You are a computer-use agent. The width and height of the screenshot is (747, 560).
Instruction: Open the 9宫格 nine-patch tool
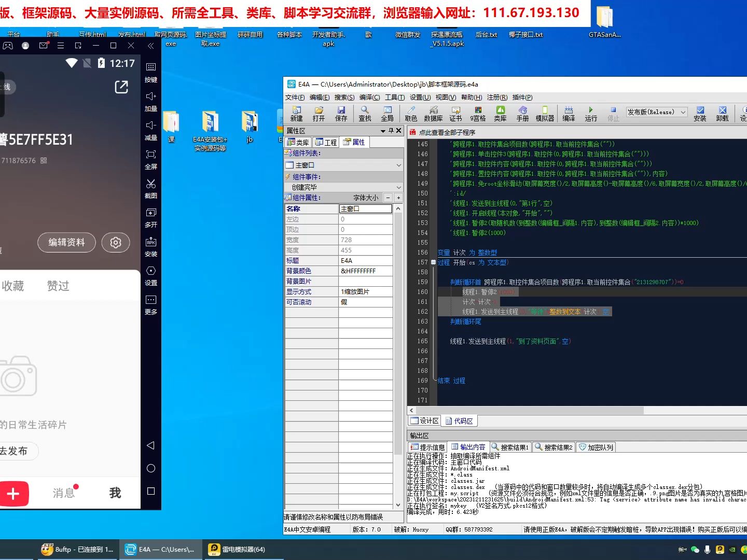click(478, 113)
